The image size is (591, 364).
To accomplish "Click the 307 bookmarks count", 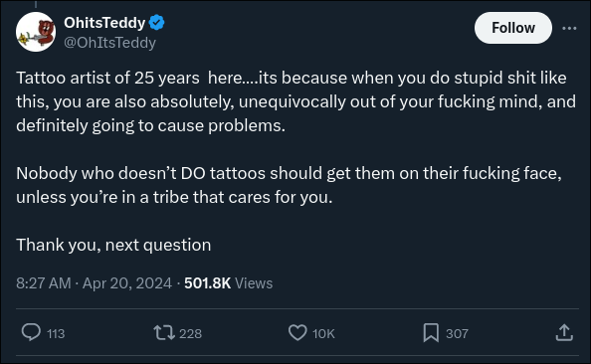I will [x=457, y=334].
